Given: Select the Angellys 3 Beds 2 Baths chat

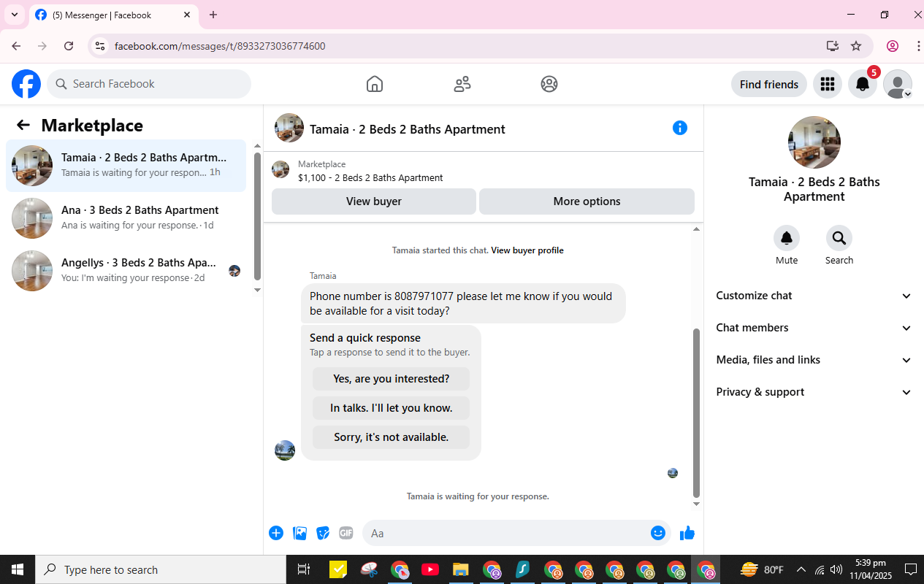Looking at the screenshot, I should pyautogui.click(x=126, y=271).
